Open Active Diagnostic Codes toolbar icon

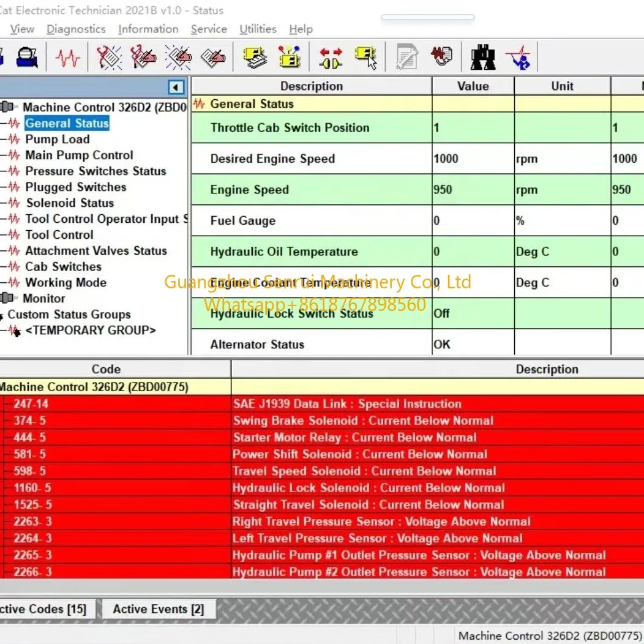109,57
